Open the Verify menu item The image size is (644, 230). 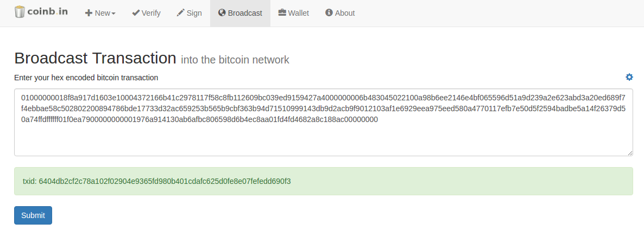point(146,13)
